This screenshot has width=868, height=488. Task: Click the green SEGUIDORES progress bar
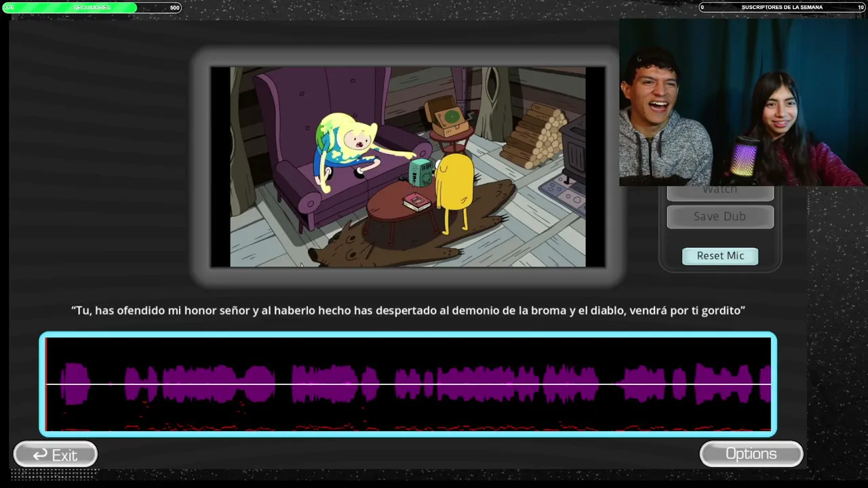coord(92,7)
